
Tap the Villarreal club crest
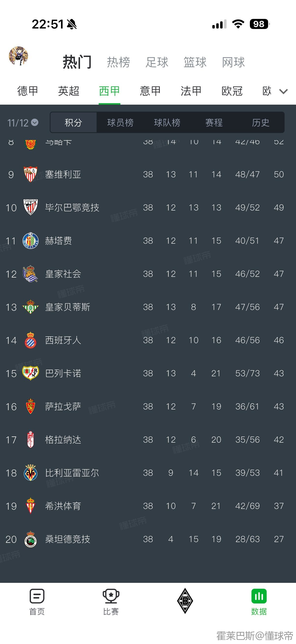click(30, 473)
